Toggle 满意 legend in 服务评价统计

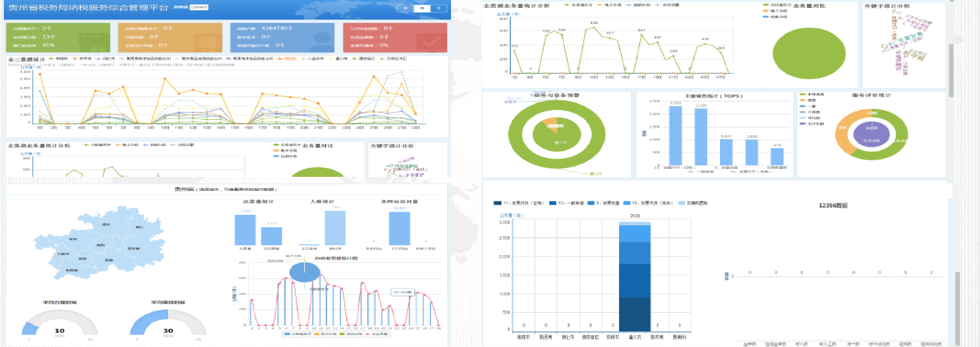pyautogui.click(x=808, y=100)
